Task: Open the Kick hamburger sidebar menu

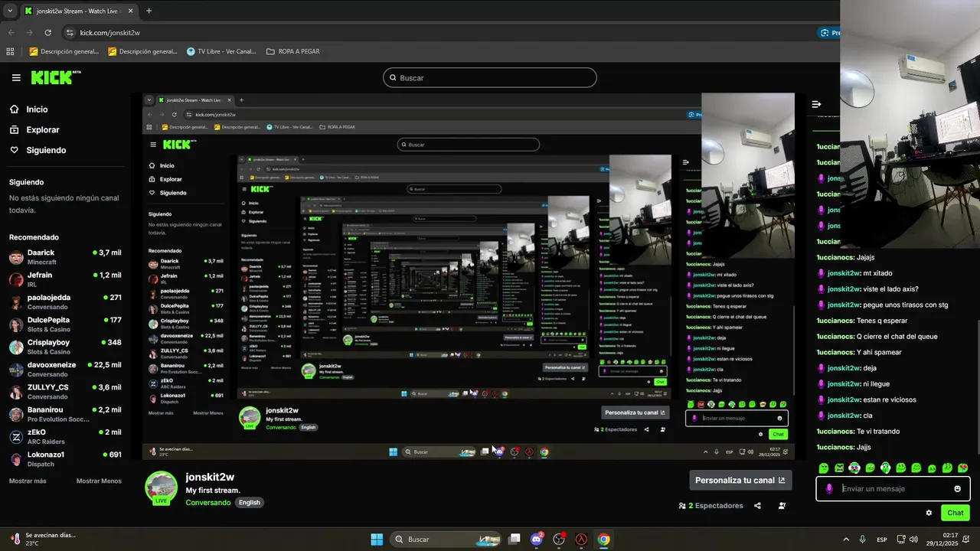Action: pos(16,77)
